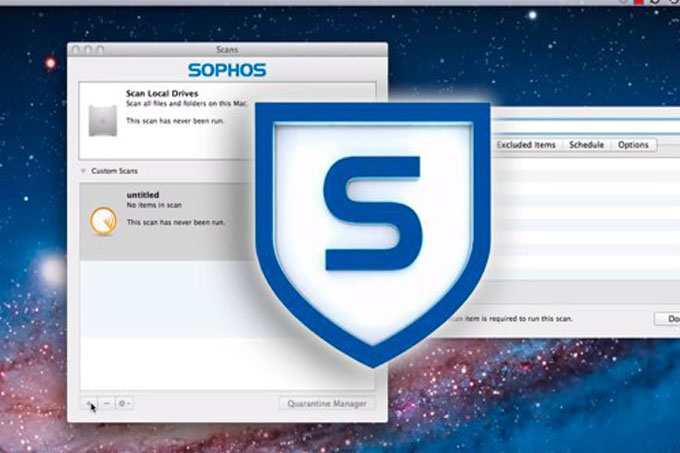Click the Scans window title bar
The image size is (680, 453).
click(x=227, y=49)
